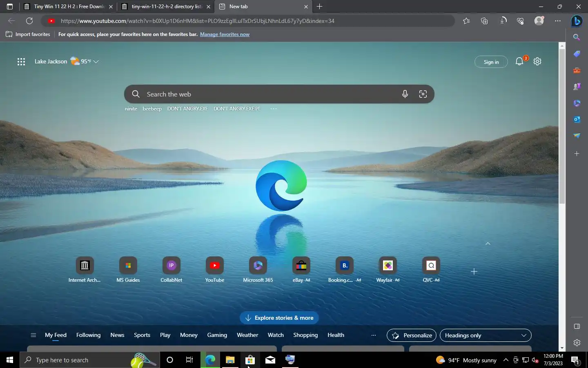Click the page vertical scrollbar thumb
The height and width of the screenshot is (368, 588).
[x=562, y=126]
